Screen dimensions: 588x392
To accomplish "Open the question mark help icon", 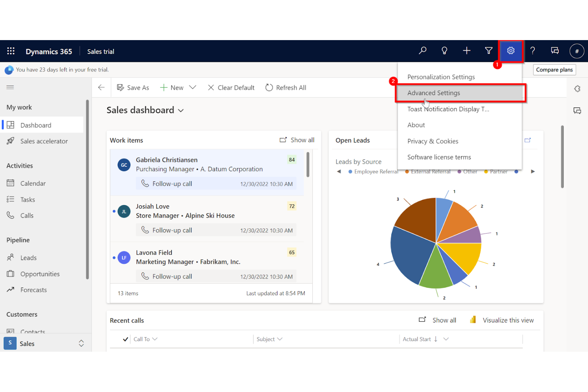I will [533, 51].
